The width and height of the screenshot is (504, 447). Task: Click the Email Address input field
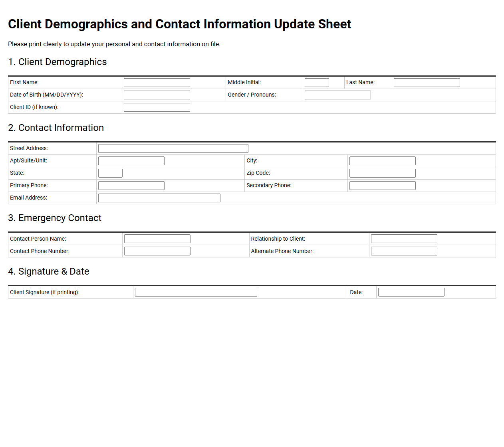click(159, 198)
